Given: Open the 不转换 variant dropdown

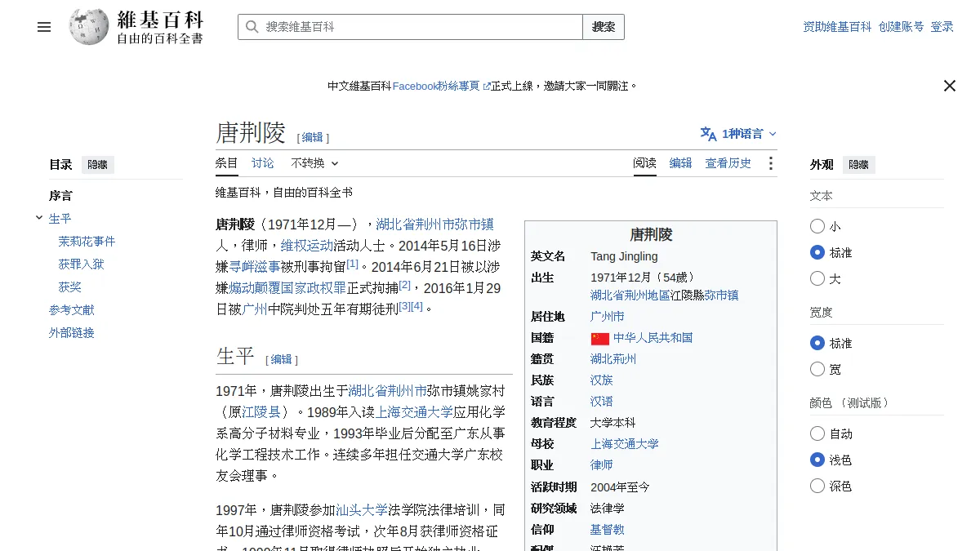Looking at the screenshot, I should tap(314, 163).
